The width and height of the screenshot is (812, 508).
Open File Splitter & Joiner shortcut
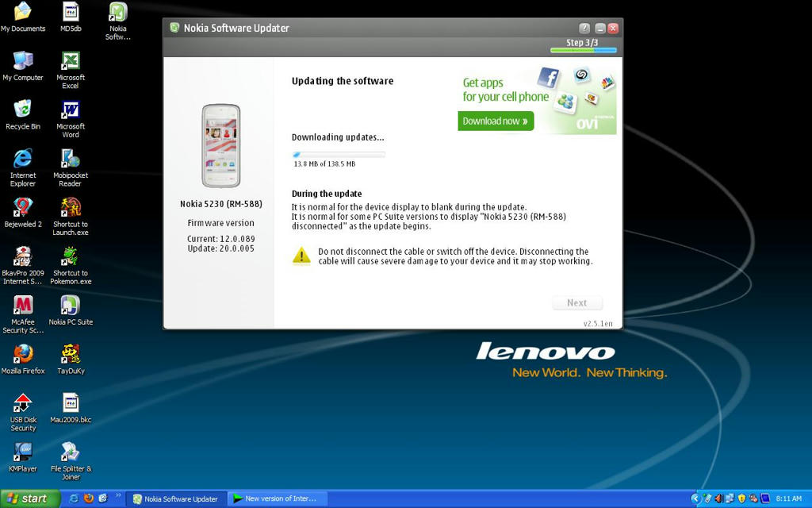tap(71, 461)
